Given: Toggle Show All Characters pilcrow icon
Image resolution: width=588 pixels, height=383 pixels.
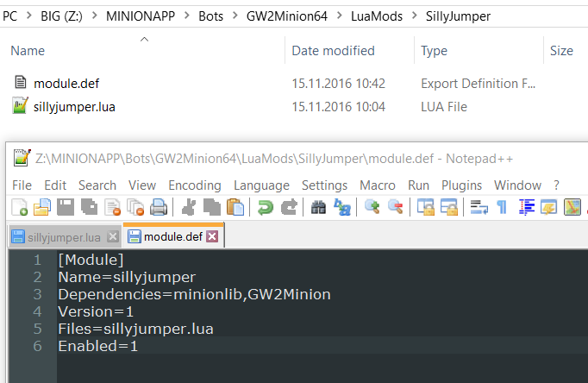Looking at the screenshot, I should (502, 207).
